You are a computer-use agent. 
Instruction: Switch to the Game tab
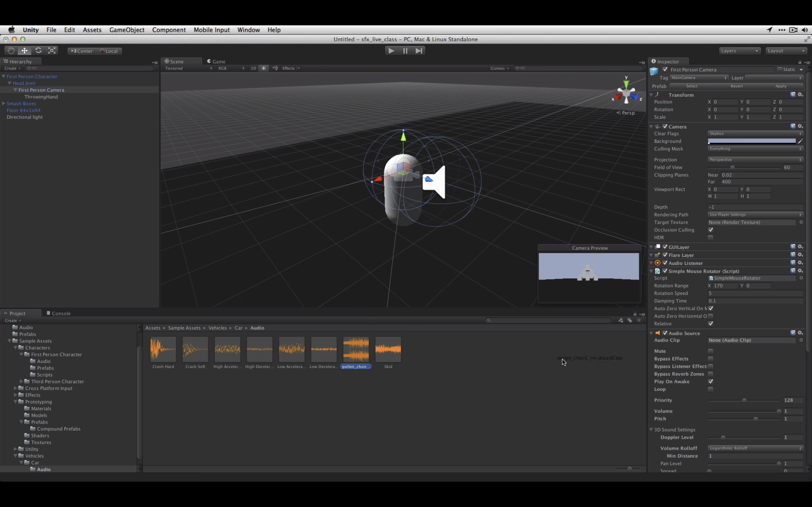218,61
